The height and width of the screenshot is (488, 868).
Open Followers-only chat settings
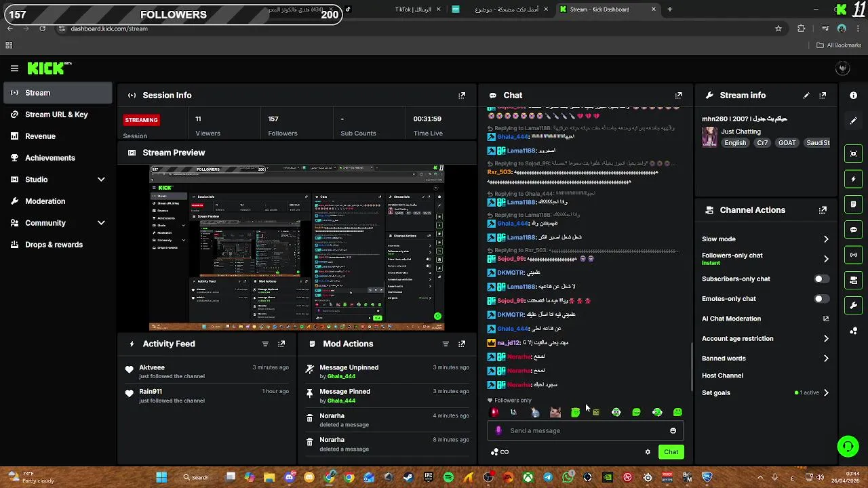click(x=766, y=259)
